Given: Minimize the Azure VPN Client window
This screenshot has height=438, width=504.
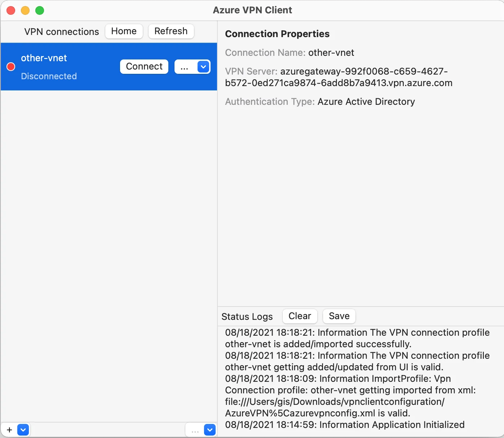Looking at the screenshot, I should (x=25, y=10).
